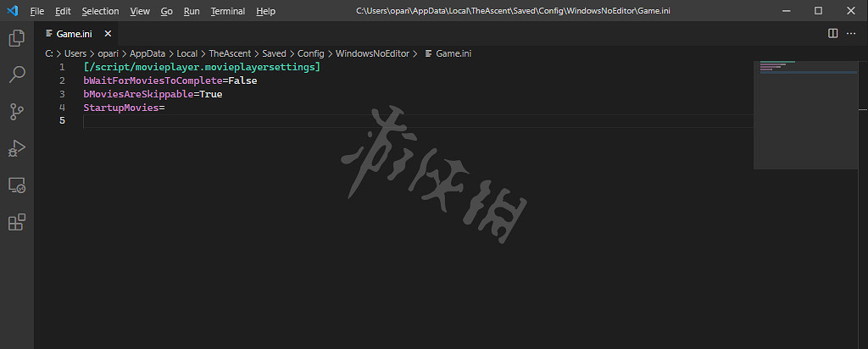This screenshot has height=349, width=868.
Task: Close the Game.ini editor tab
Action: tap(108, 33)
